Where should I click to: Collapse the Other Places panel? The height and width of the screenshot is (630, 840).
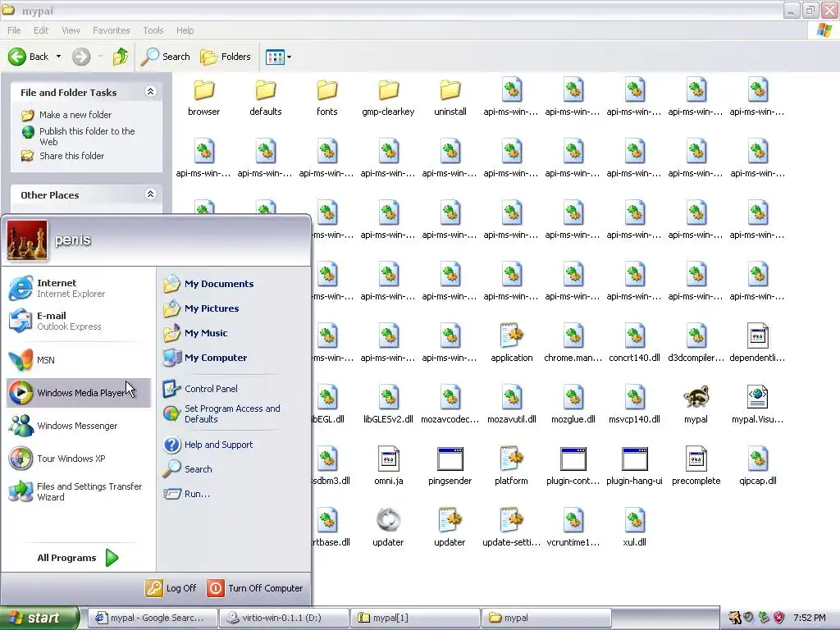point(151,194)
